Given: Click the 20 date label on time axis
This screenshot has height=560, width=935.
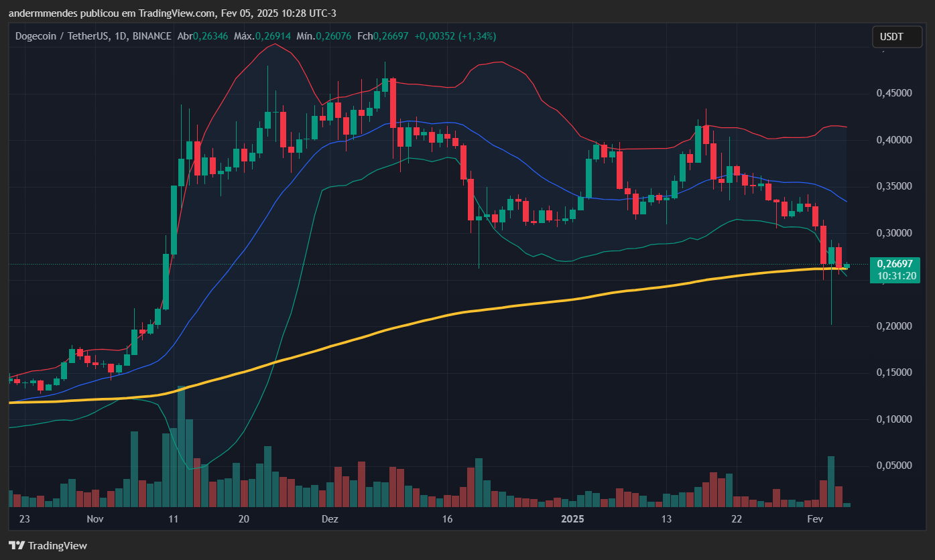Looking at the screenshot, I should [x=244, y=519].
